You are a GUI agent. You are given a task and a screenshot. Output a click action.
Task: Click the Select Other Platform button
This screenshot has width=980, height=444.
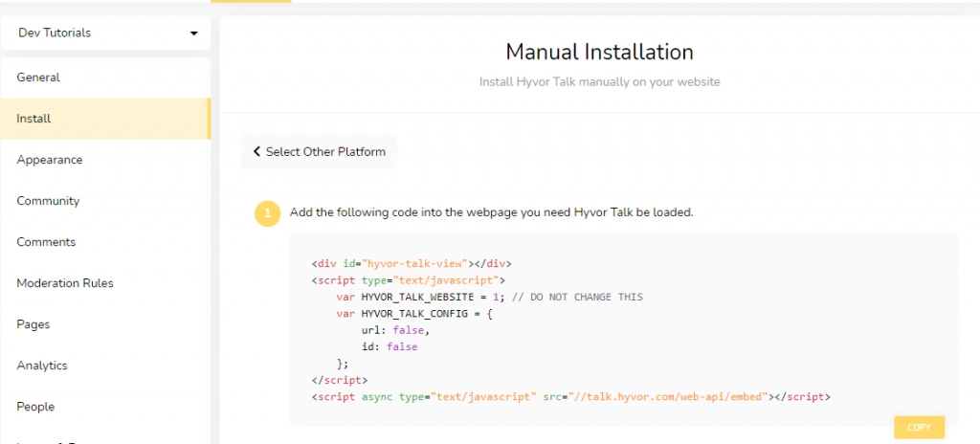320,152
